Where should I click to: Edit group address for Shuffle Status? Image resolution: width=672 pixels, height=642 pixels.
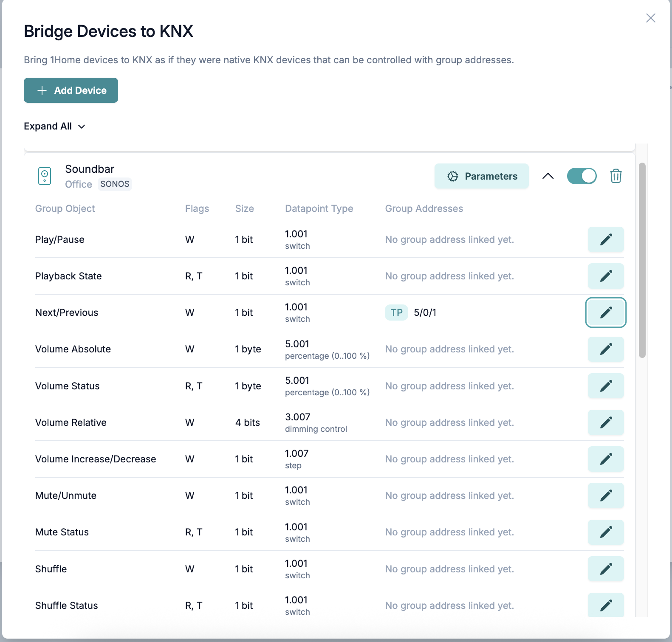606,605
